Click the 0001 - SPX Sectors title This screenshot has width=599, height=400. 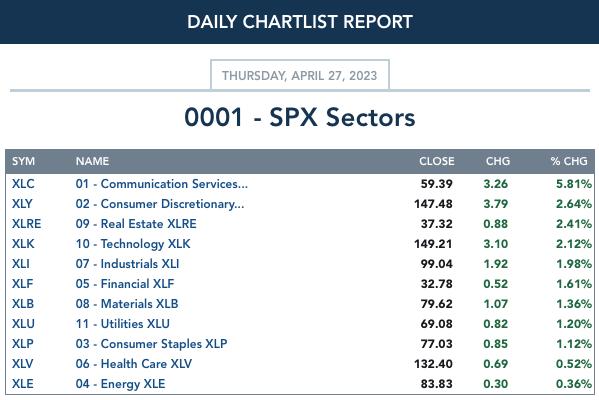300,117
